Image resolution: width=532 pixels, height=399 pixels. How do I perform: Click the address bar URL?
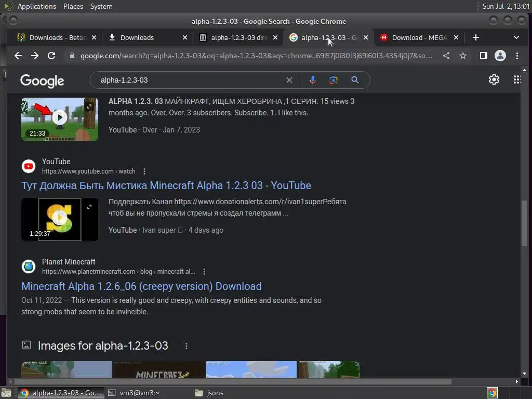click(x=257, y=56)
